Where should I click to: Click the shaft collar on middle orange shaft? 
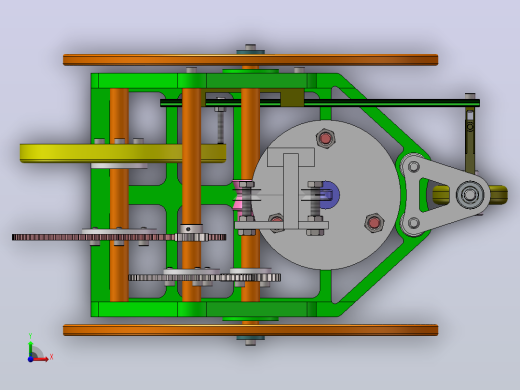[x=191, y=229]
